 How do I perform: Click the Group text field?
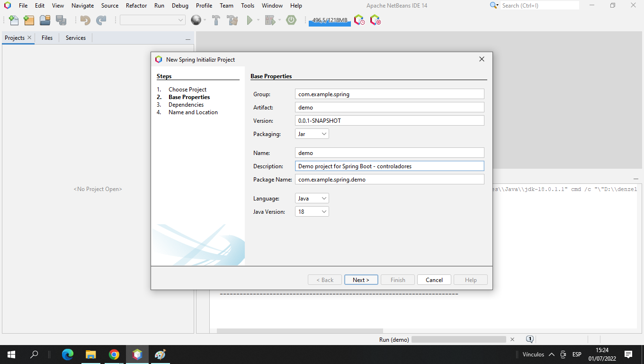390,94
